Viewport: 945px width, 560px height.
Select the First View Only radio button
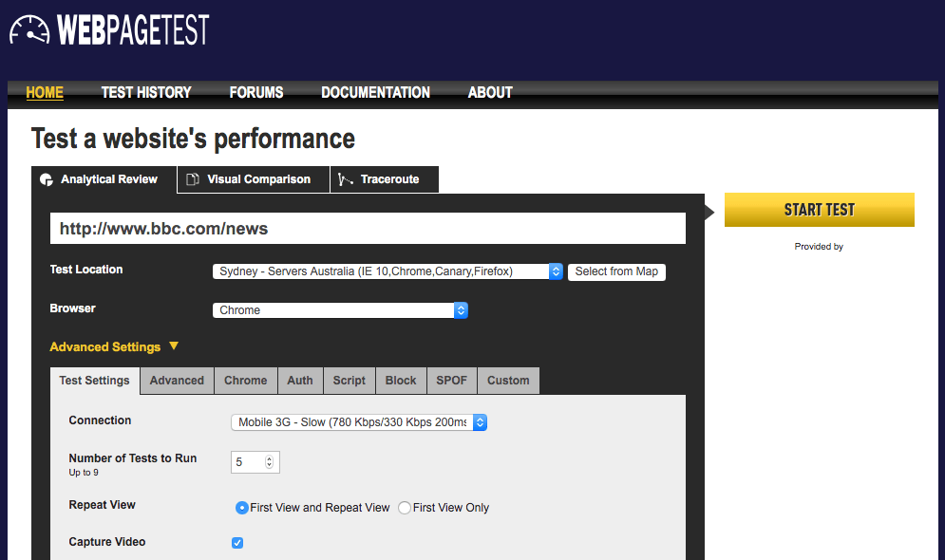click(405, 508)
